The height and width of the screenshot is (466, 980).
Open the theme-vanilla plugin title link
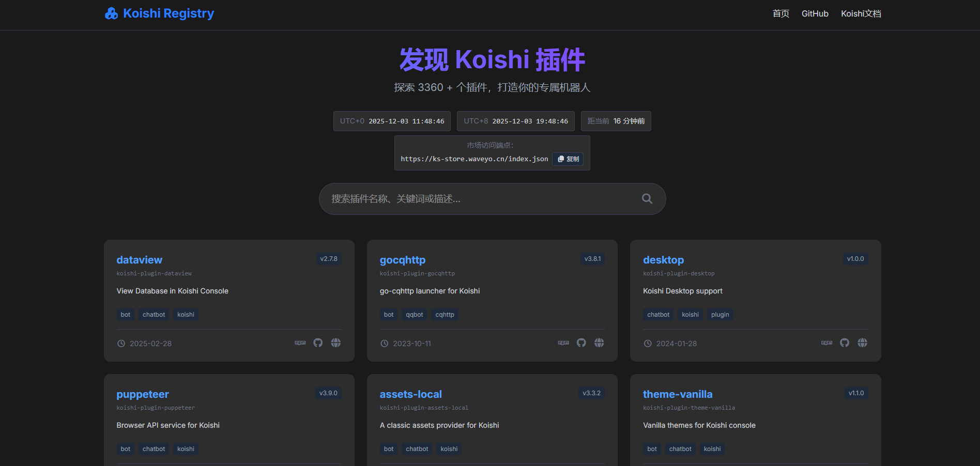(677, 394)
